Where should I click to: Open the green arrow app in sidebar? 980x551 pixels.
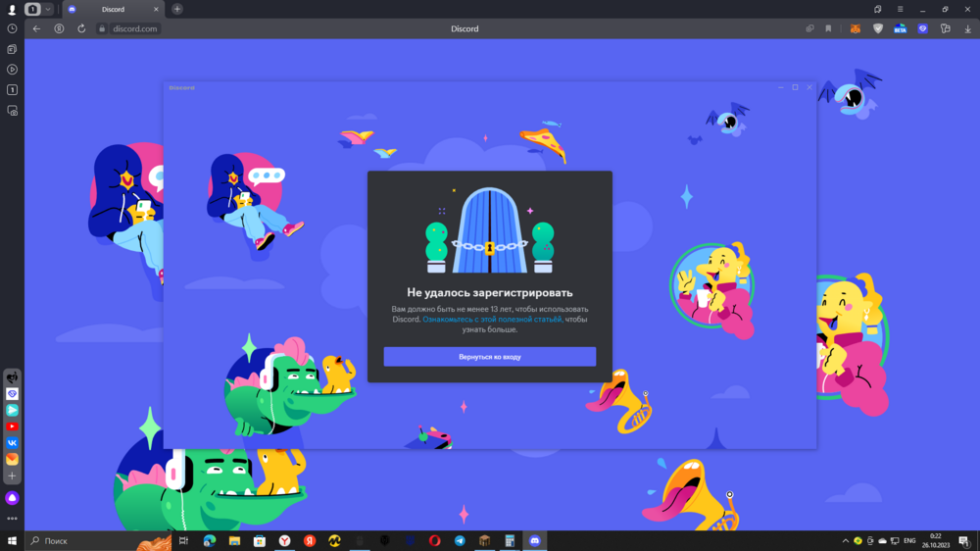[x=12, y=410]
